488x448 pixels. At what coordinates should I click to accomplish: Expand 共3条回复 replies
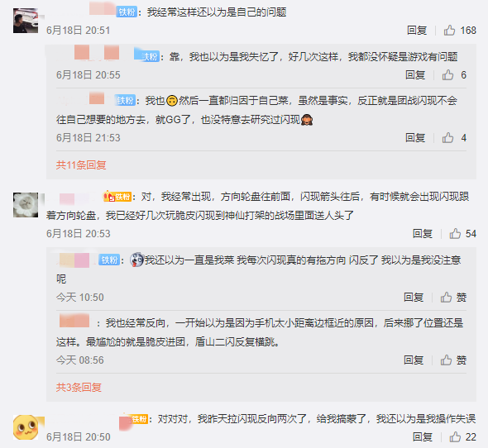(x=79, y=388)
